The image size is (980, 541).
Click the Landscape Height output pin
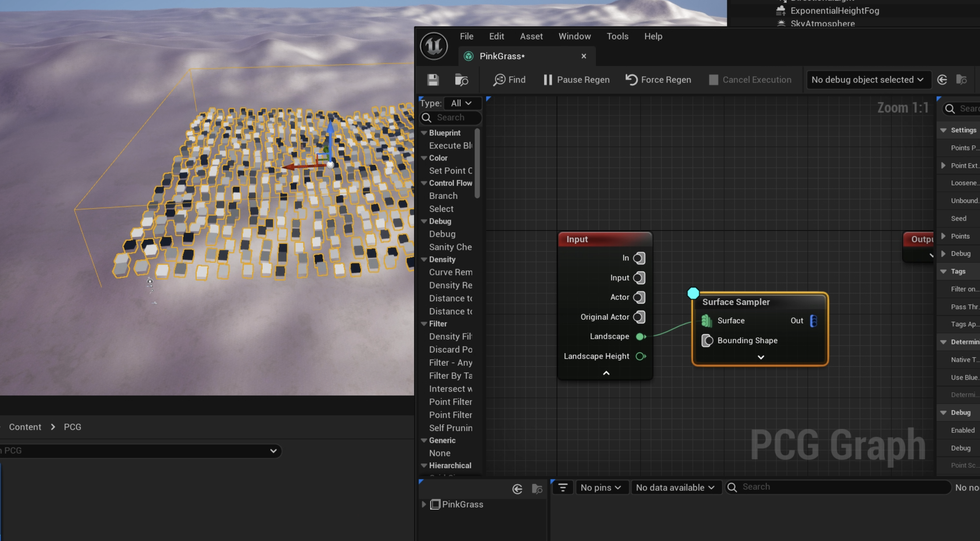coord(641,356)
